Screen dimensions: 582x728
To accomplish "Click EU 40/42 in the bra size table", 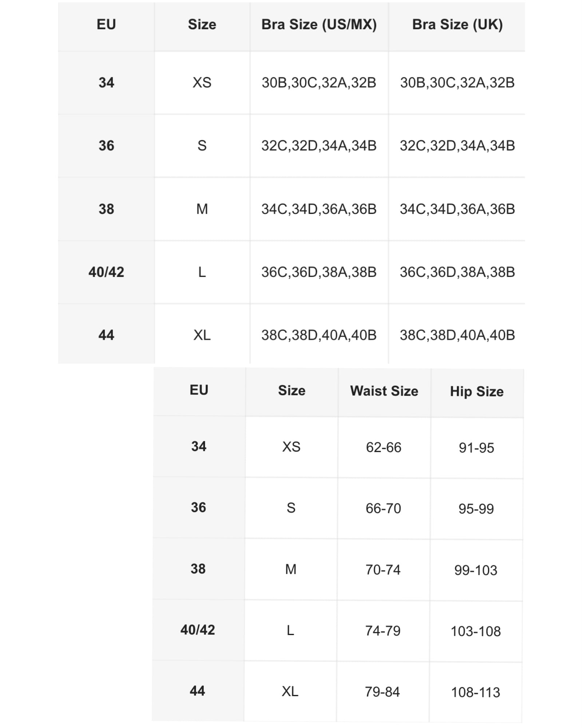I will (106, 272).
